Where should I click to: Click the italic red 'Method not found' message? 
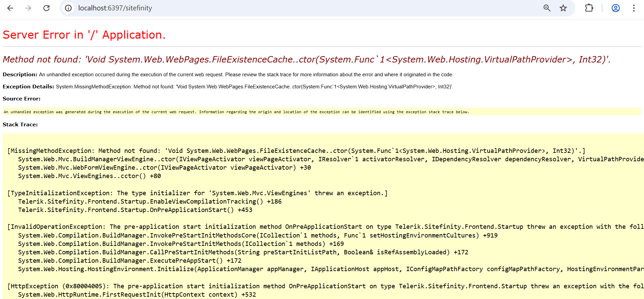(x=306, y=59)
